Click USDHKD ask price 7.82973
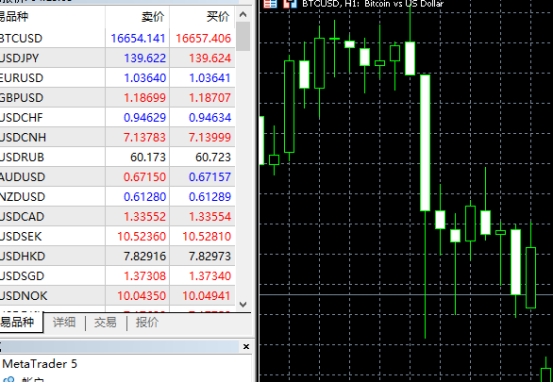The height and width of the screenshot is (383, 554). tap(210, 256)
